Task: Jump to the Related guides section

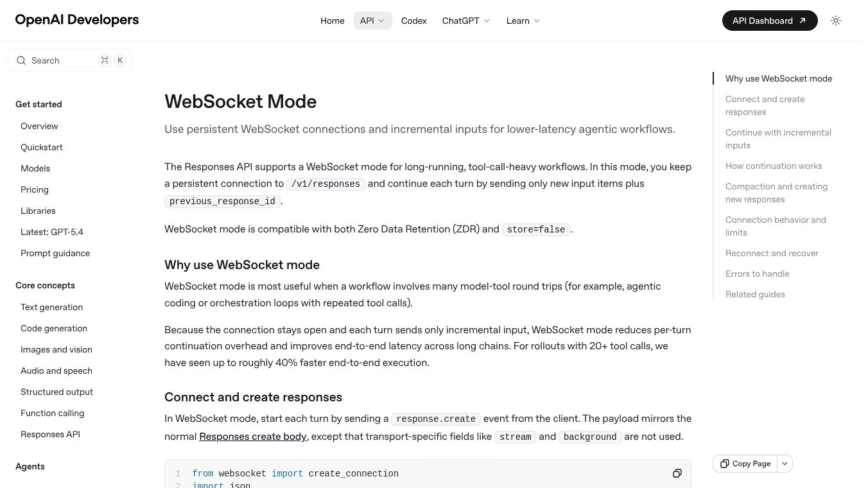Action: (755, 294)
